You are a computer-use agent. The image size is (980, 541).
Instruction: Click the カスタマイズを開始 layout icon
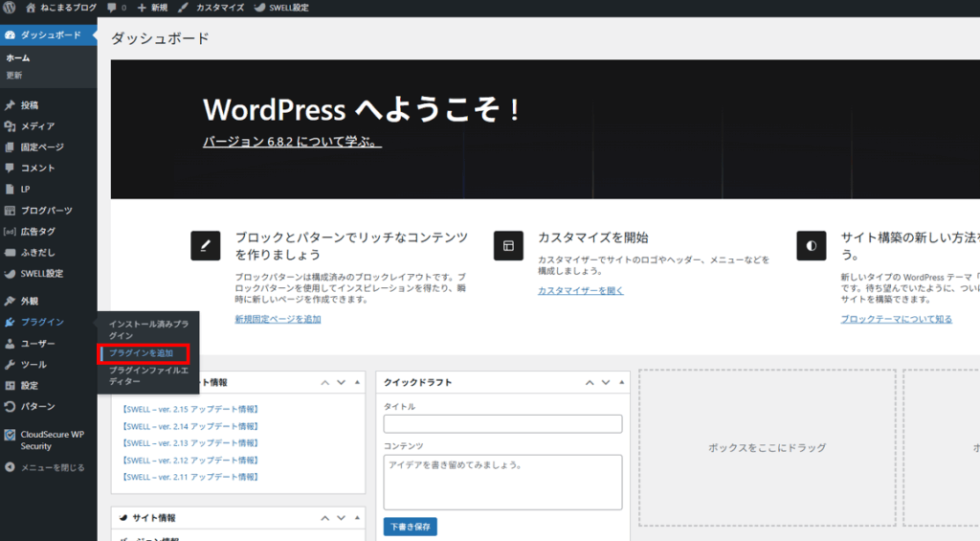click(x=508, y=246)
